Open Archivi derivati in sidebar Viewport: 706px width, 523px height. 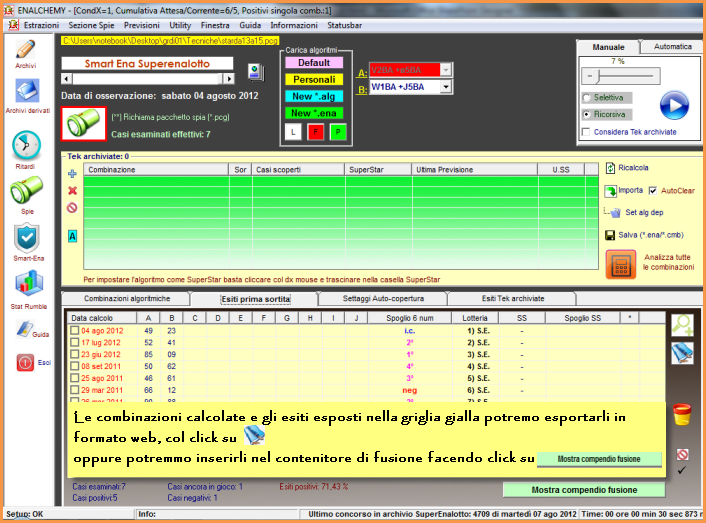27,91
